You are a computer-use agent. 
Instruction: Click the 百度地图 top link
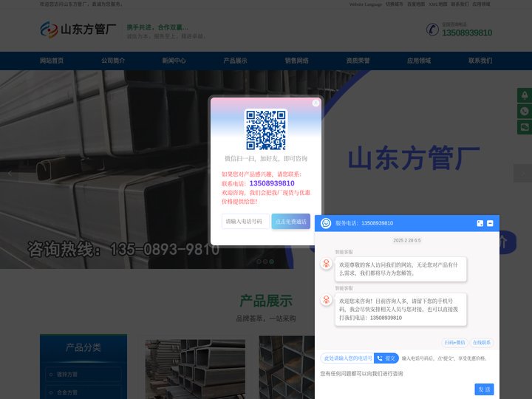(x=416, y=4)
